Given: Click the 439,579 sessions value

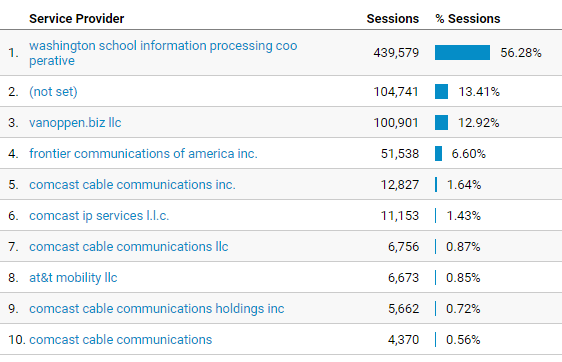Looking at the screenshot, I should [x=396, y=53].
